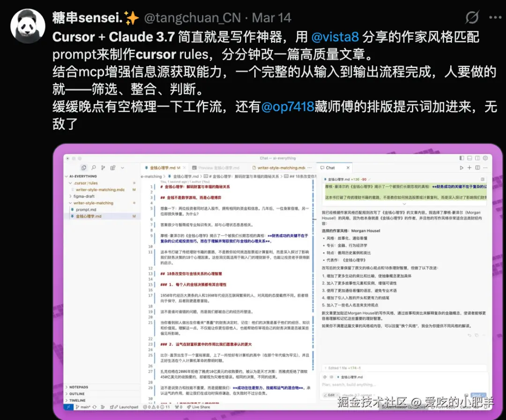Click the '## 18条改变你' heading breadcrumb
506x420 pixels.
[x=300, y=177]
